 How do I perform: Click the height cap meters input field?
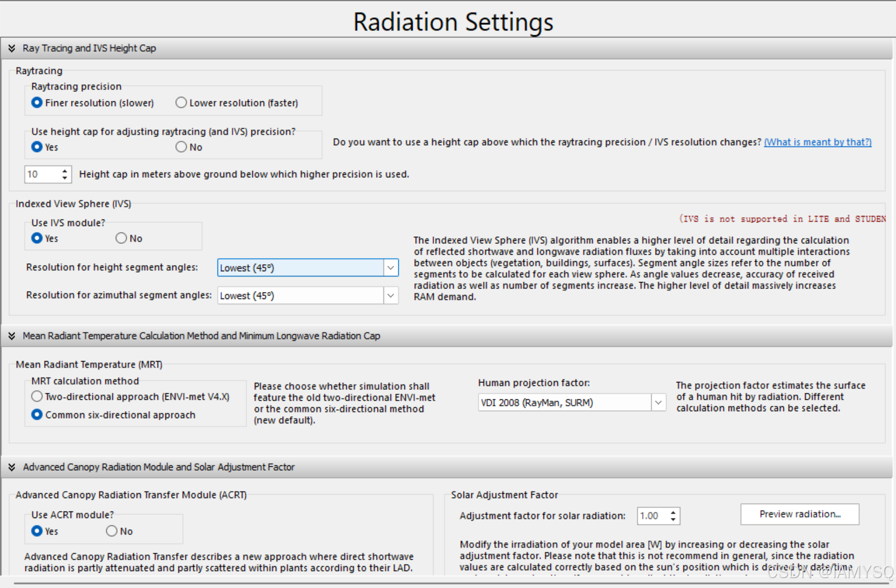click(x=42, y=174)
